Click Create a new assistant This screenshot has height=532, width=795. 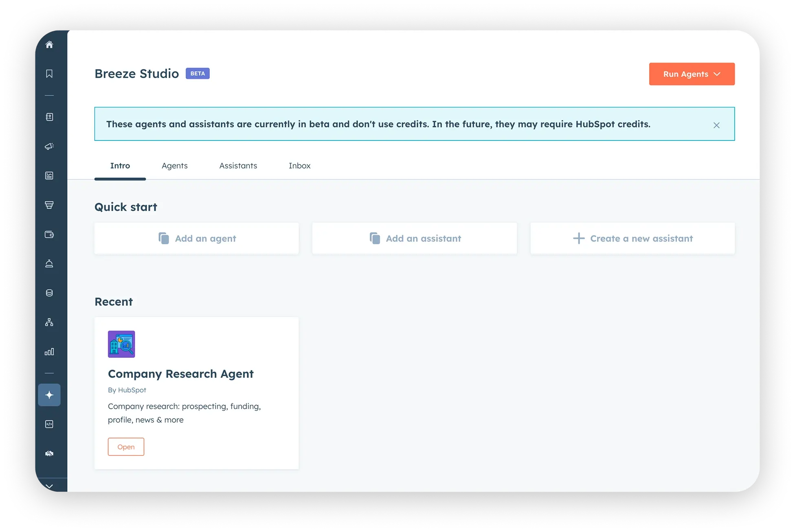(x=632, y=239)
